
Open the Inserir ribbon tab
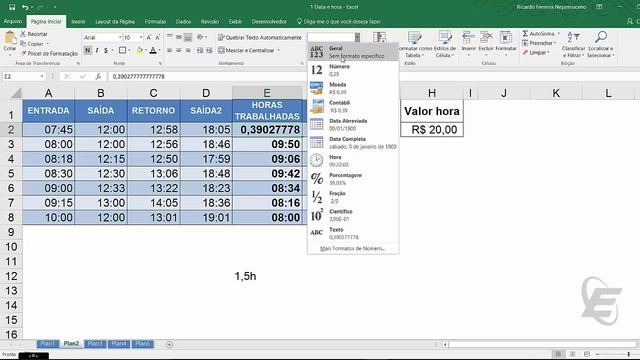78,22
